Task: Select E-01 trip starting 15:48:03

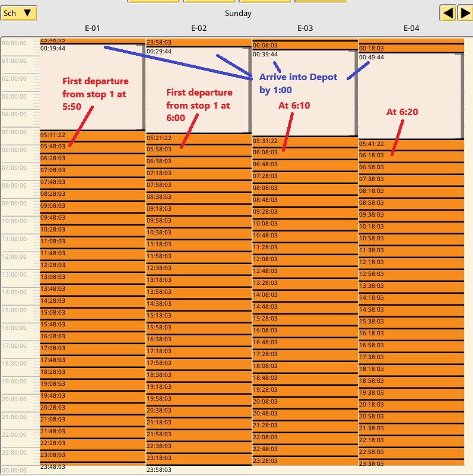Action: click(93, 326)
